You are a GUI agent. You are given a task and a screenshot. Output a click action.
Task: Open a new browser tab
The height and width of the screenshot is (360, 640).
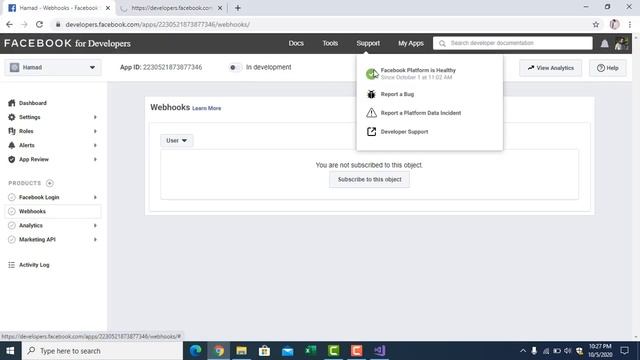tap(238, 8)
